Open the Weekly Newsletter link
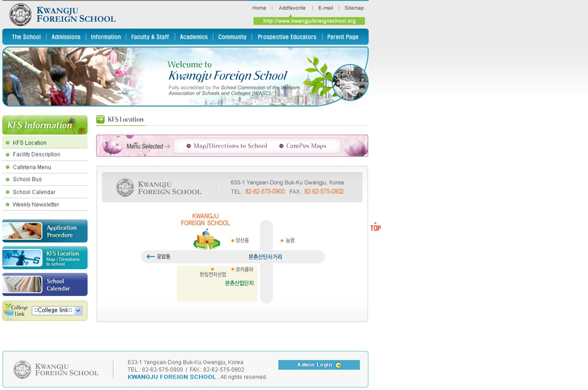The image size is (588, 390). (x=36, y=205)
